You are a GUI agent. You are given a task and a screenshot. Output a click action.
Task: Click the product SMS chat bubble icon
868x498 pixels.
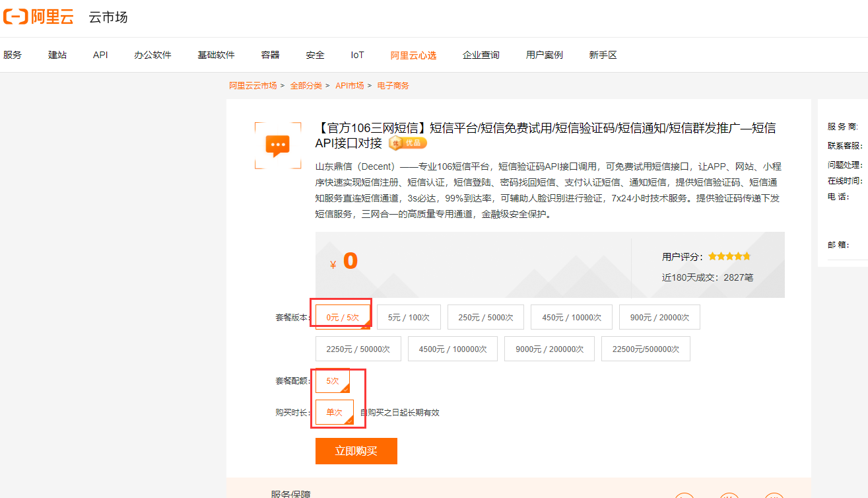[x=277, y=145]
